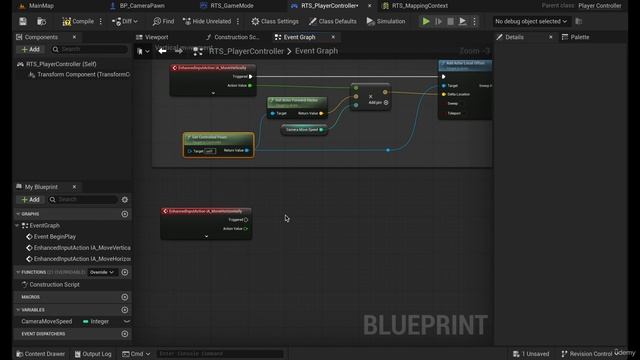
Task: Toggle Hide Unrelated nodes
Action: [x=207, y=21]
